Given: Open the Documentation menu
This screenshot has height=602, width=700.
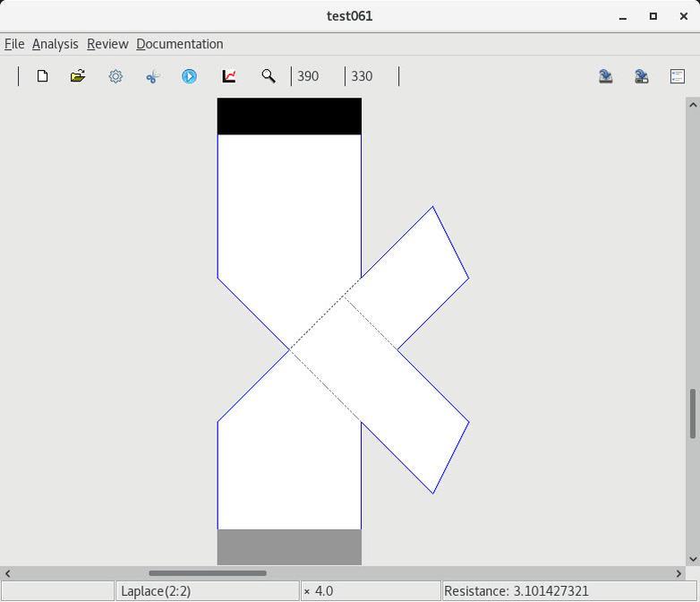Looking at the screenshot, I should click(179, 44).
